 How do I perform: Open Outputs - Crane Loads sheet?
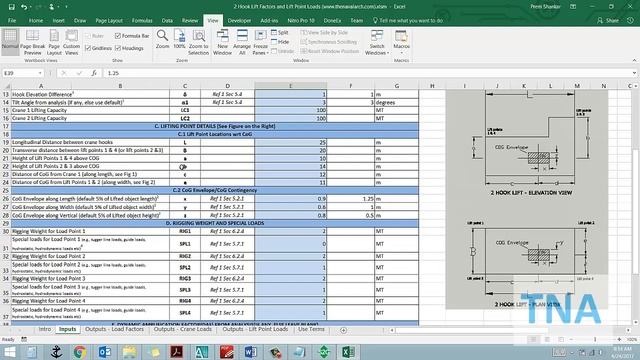pyautogui.click(x=182, y=329)
